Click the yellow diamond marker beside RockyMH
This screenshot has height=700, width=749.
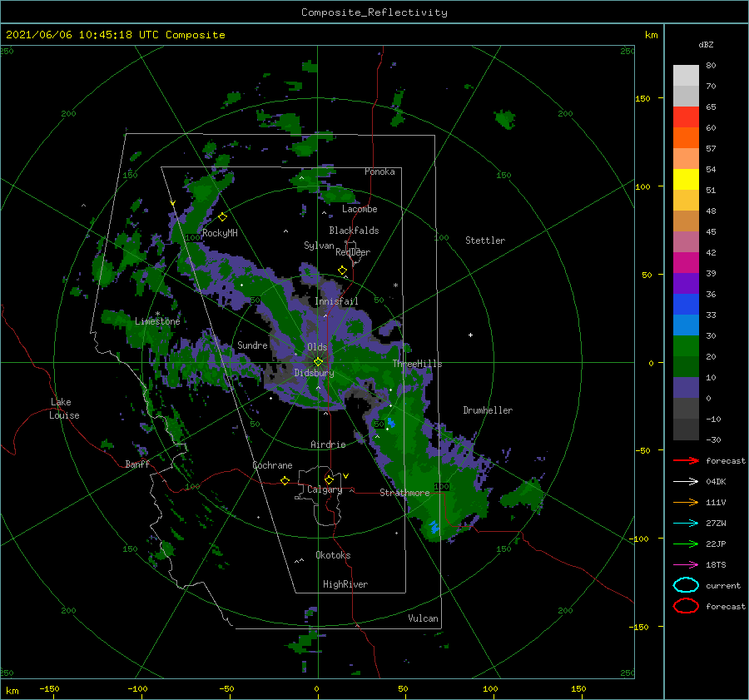[x=222, y=217]
